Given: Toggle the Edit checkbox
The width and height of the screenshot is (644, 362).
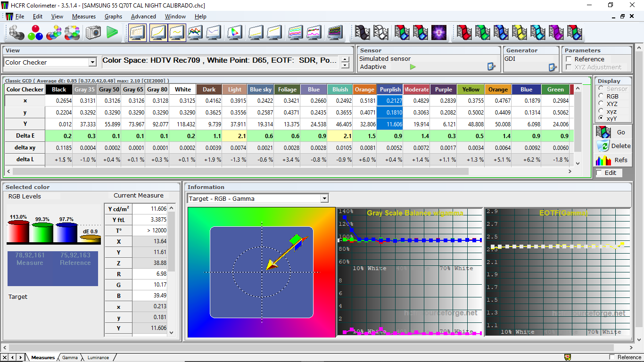Looking at the screenshot, I should point(599,173).
